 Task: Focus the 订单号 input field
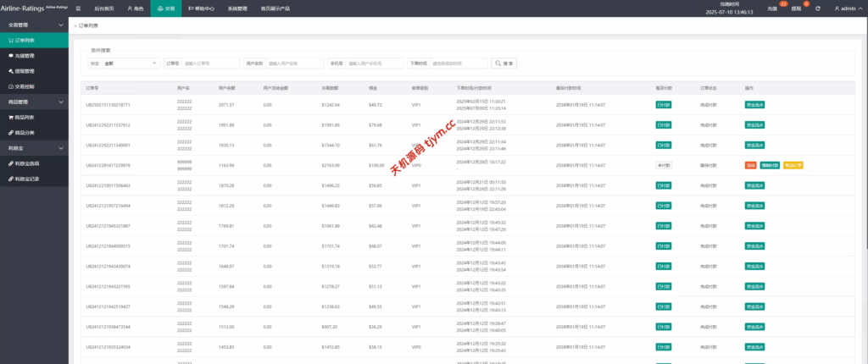click(x=210, y=63)
